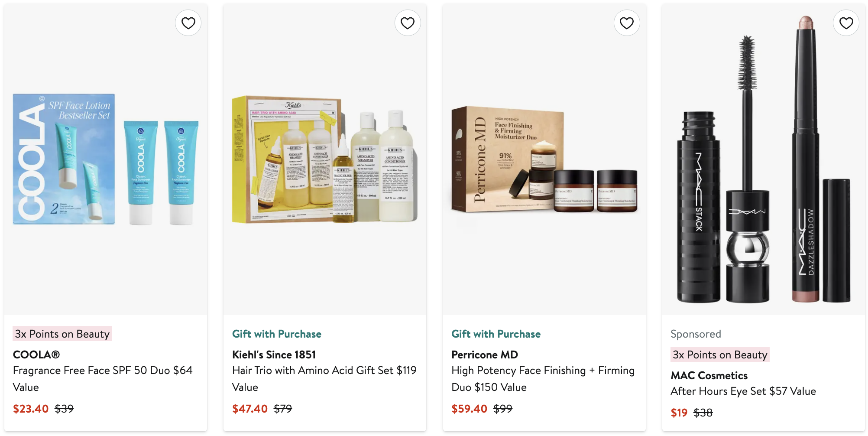Screen dimensions: 868x436
Task: Open Kiehl's hair trio gift set image
Action: coord(325,159)
